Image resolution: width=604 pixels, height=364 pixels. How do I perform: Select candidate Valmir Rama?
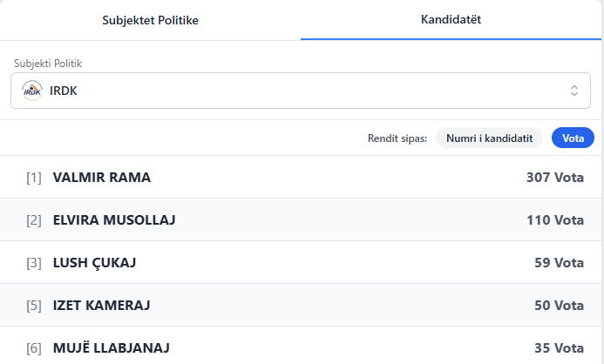point(102,178)
